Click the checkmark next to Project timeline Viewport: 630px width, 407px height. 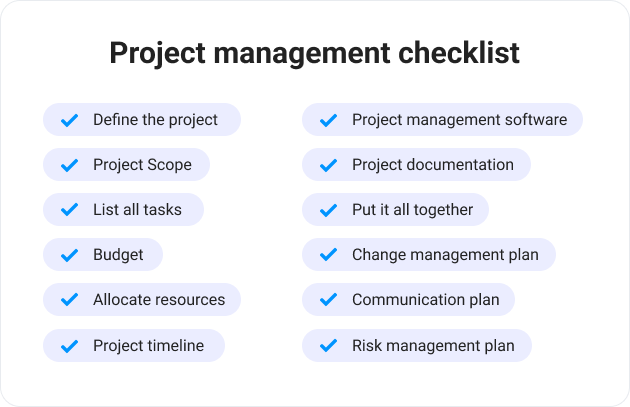(x=70, y=346)
